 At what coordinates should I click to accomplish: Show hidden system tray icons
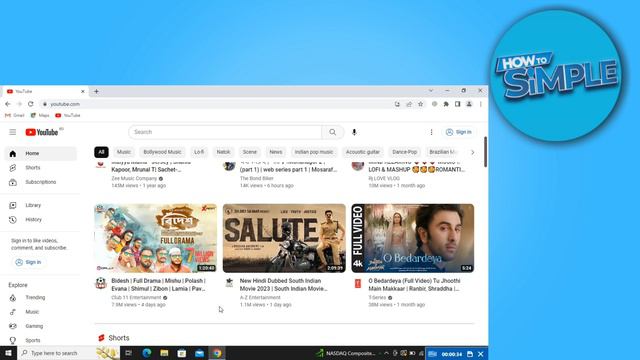coord(386,353)
